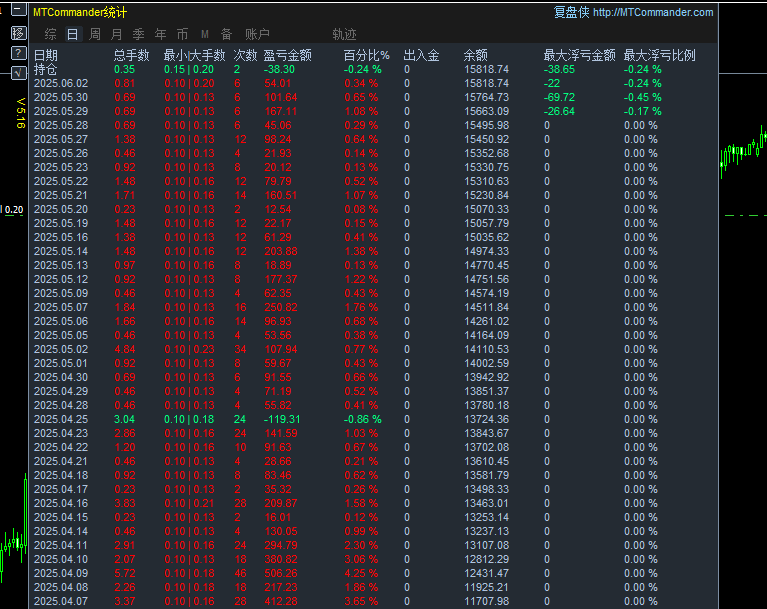
Task: Select the 持仓 row label
Action: click(45, 69)
